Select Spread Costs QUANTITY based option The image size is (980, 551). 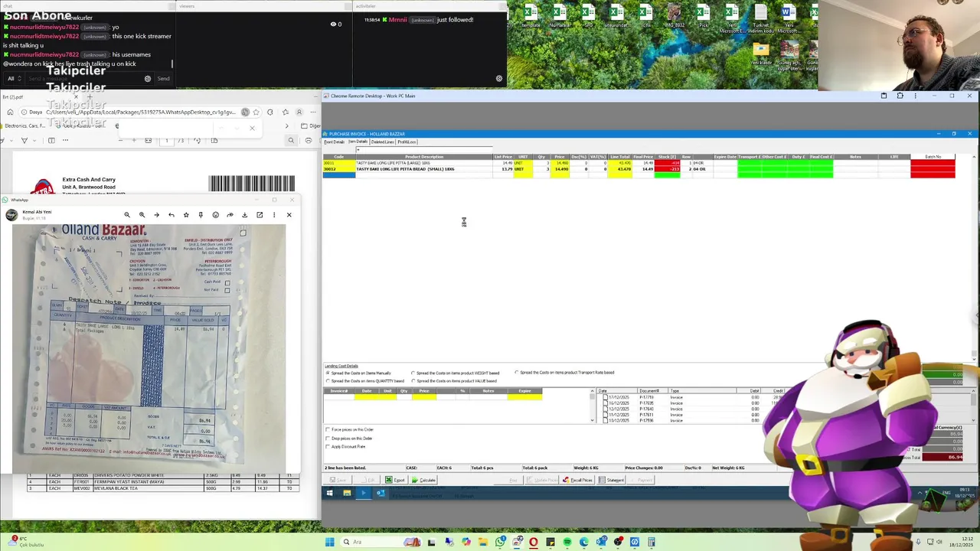(x=328, y=380)
